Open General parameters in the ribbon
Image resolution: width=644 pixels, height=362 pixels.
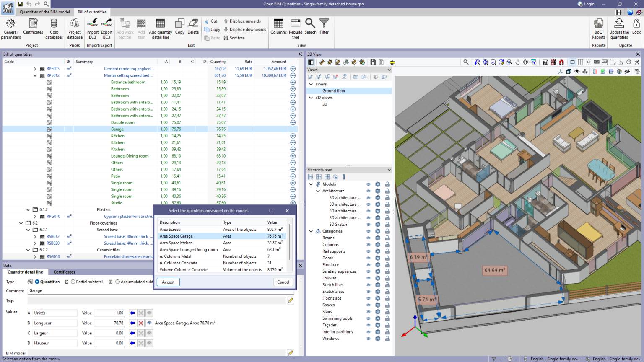11,28
